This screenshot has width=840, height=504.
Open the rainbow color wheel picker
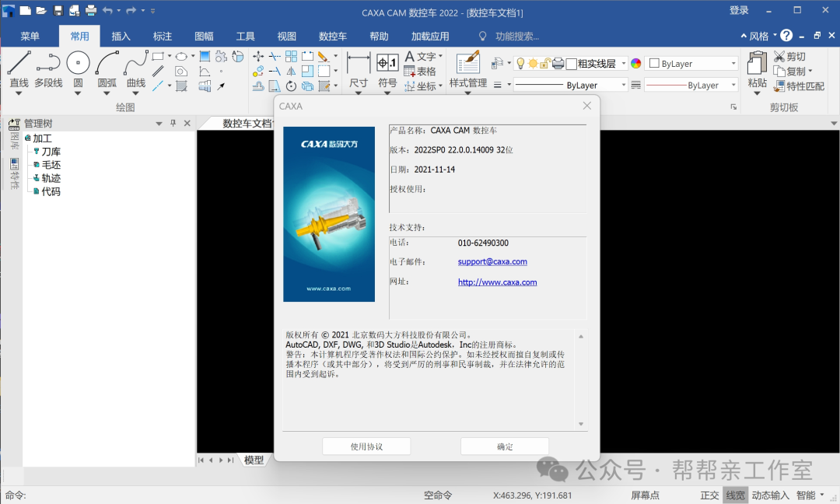(636, 64)
